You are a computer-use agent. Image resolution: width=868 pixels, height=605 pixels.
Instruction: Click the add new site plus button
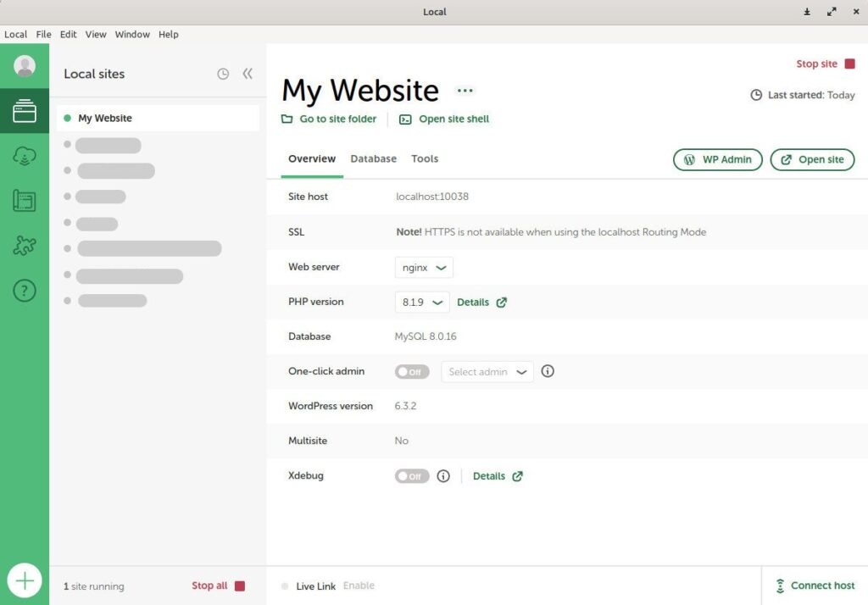(x=25, y=580)
